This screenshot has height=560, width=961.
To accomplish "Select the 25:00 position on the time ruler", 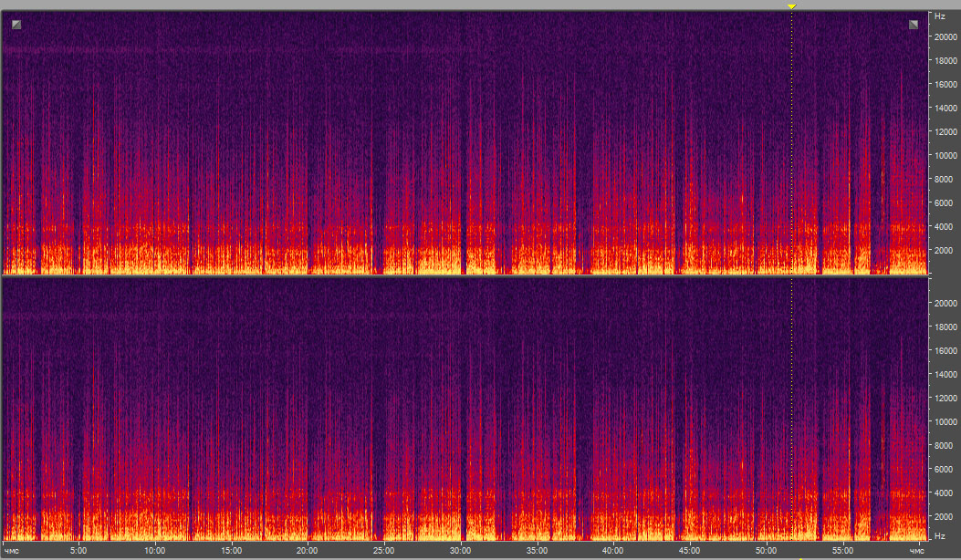I will [384, 551].
